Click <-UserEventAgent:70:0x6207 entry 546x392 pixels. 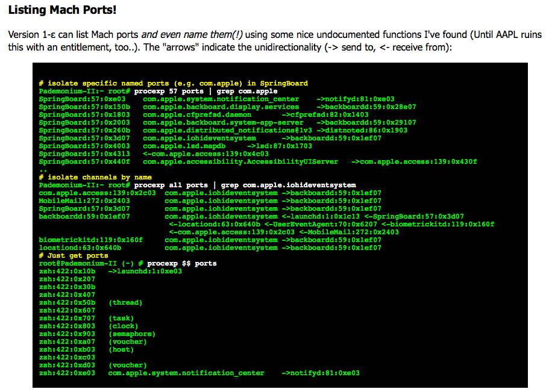tap(321, 225)
